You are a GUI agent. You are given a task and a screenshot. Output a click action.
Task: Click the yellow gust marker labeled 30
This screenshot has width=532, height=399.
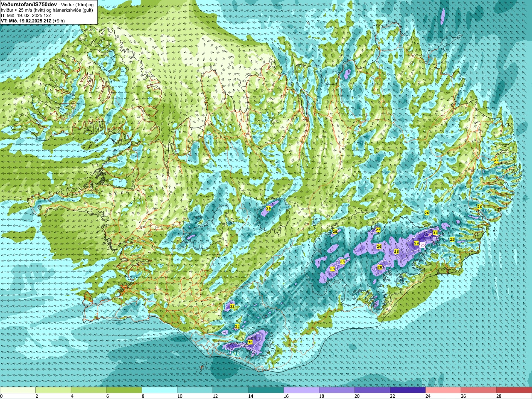pyautogui.click(x=250, y=342)
